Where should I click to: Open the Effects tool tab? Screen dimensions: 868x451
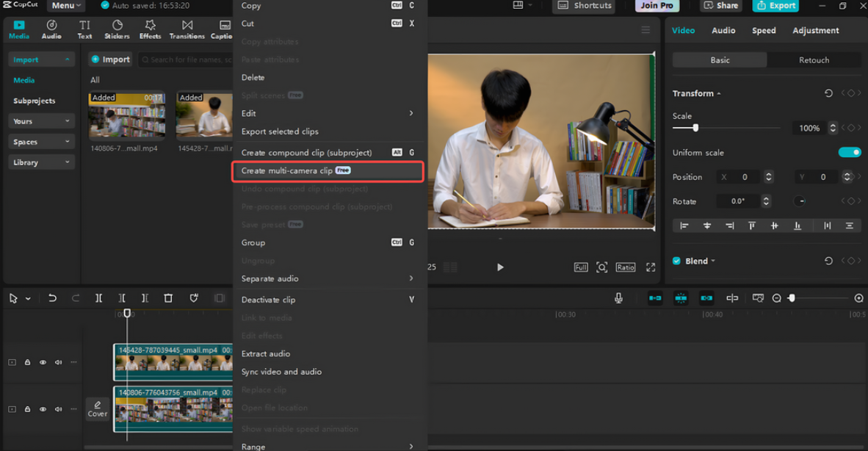click(x=150, y=29)
